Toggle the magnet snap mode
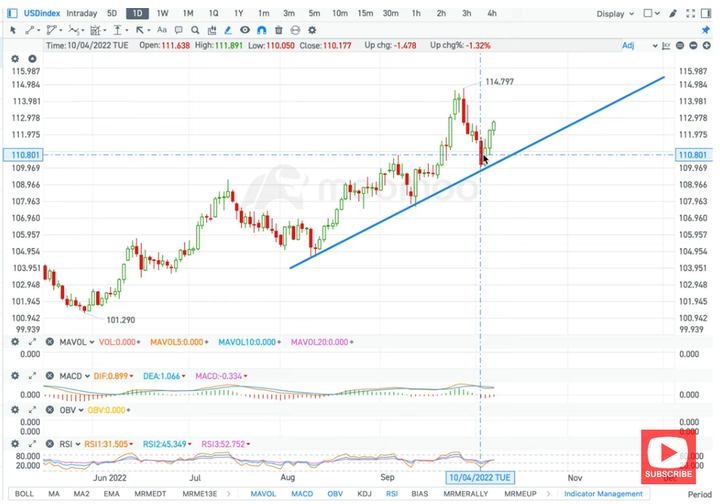 (262, 30)
